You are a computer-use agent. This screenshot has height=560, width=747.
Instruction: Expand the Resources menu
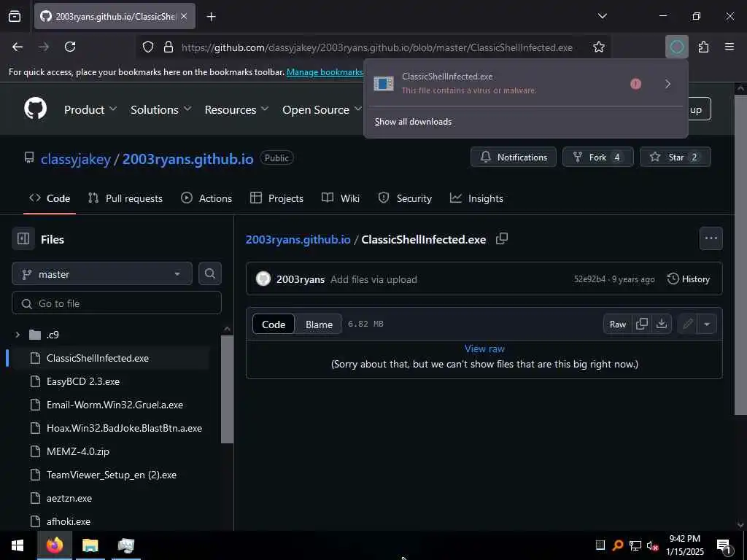point(237,109)
